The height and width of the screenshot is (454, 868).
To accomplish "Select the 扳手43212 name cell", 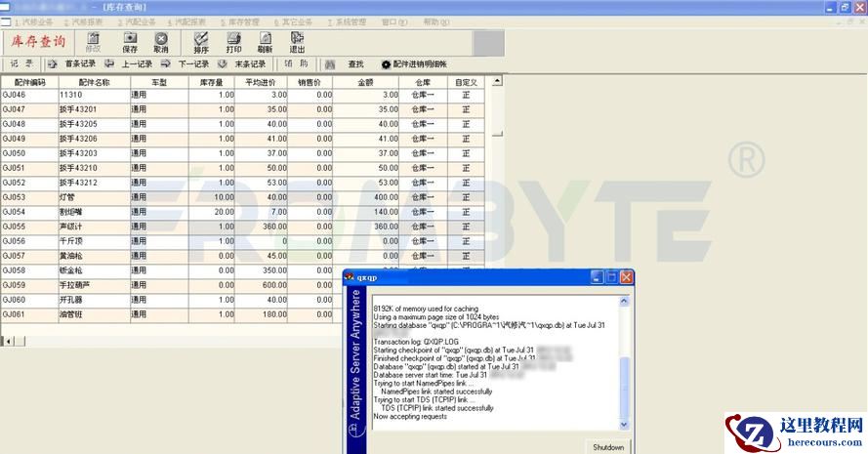I will [94, 183].
